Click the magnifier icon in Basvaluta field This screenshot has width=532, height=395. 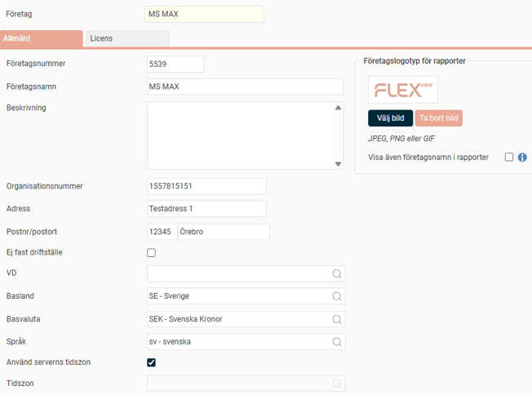click(x=336, y=319)
